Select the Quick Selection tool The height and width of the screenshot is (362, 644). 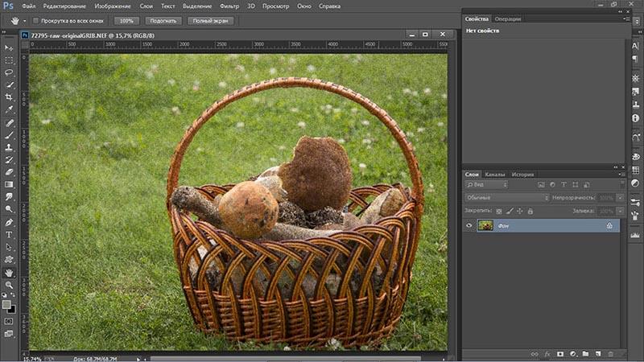(9, 85)
